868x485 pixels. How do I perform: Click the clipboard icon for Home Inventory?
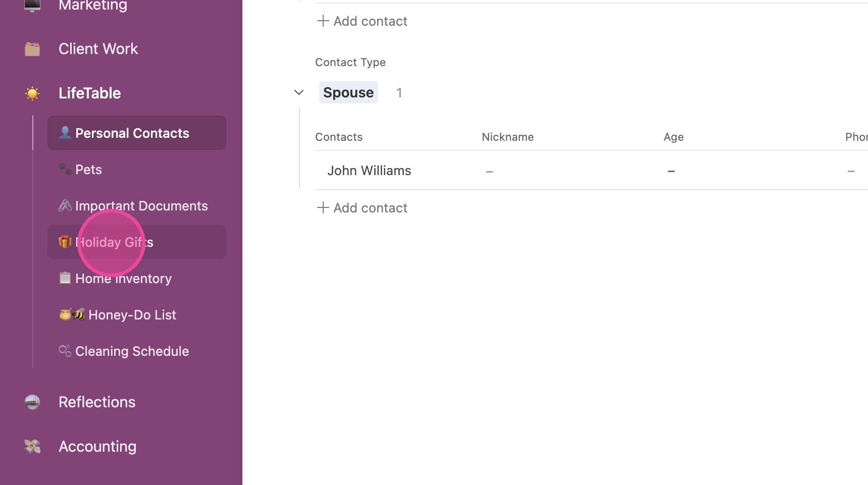coord(65,278)
